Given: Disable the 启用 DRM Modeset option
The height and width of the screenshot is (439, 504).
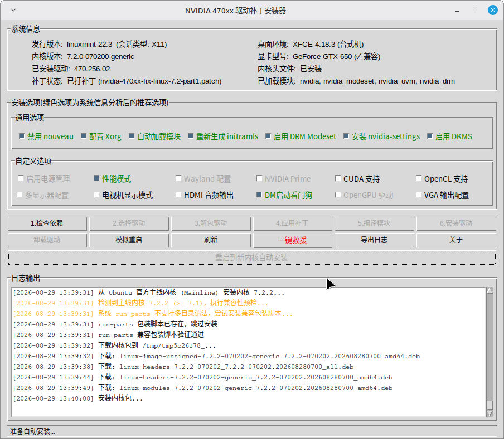Looking at the screenshot, I should [x=268, y=136].
